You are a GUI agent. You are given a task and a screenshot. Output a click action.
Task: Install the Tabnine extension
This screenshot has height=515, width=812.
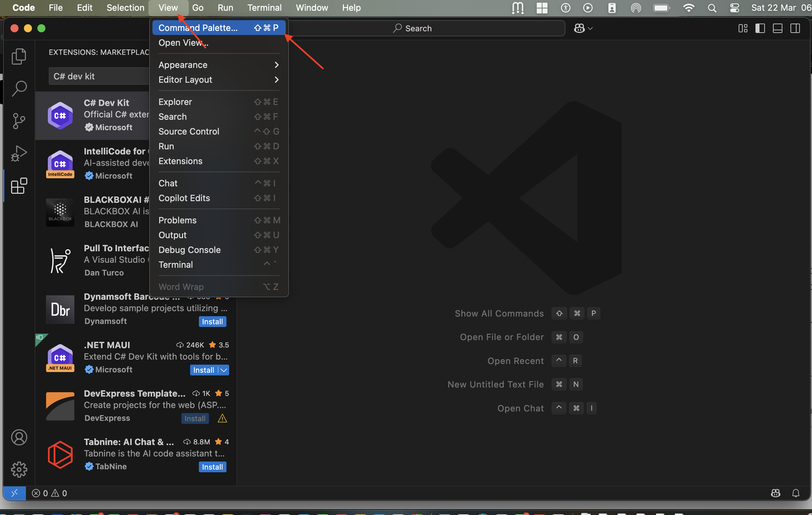pos(212,467)
